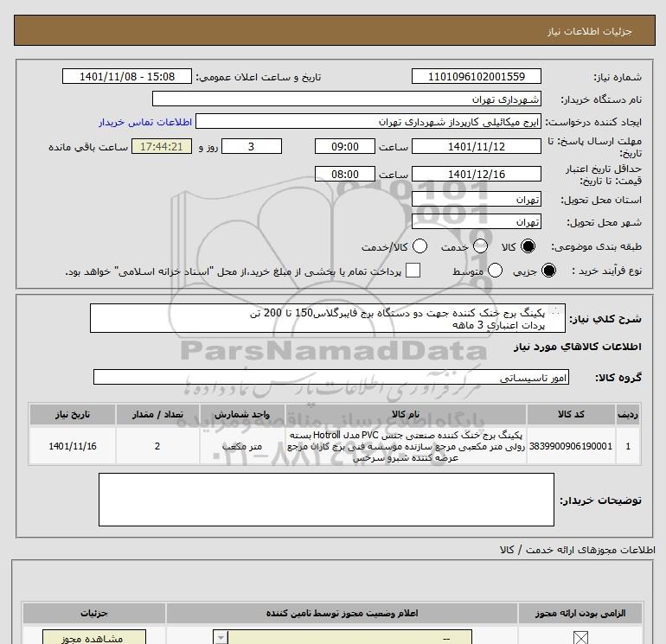Click the price validity time 08:00
This screenshot has height=644, width=666.
pos(345,174)
